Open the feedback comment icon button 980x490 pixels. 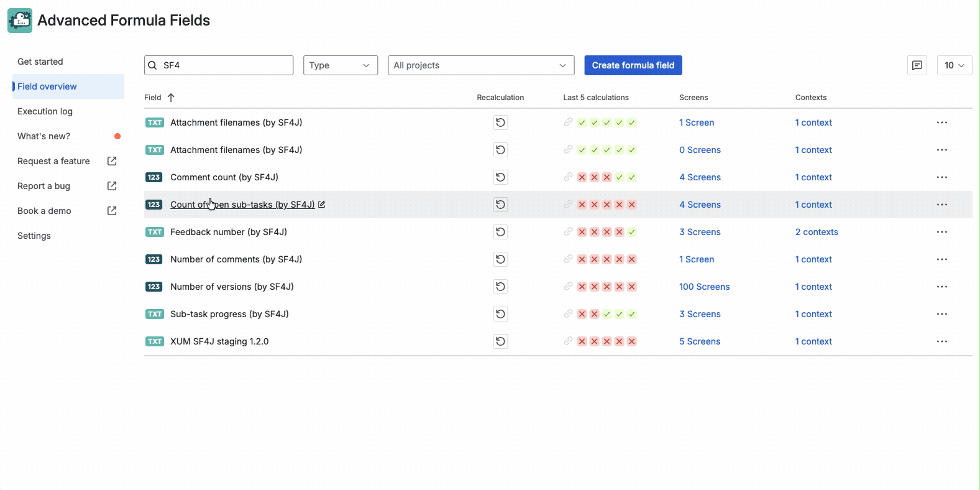[x=917, y=65]
